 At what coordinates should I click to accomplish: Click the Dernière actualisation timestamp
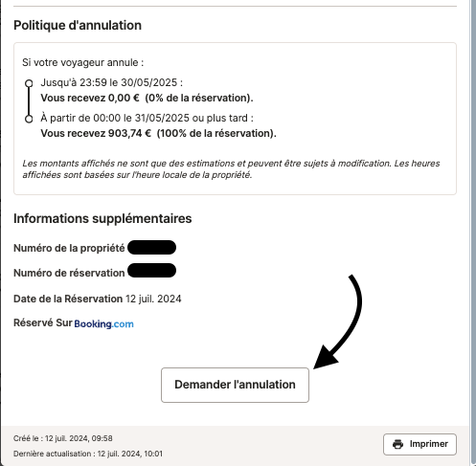(x=88, y=454)
